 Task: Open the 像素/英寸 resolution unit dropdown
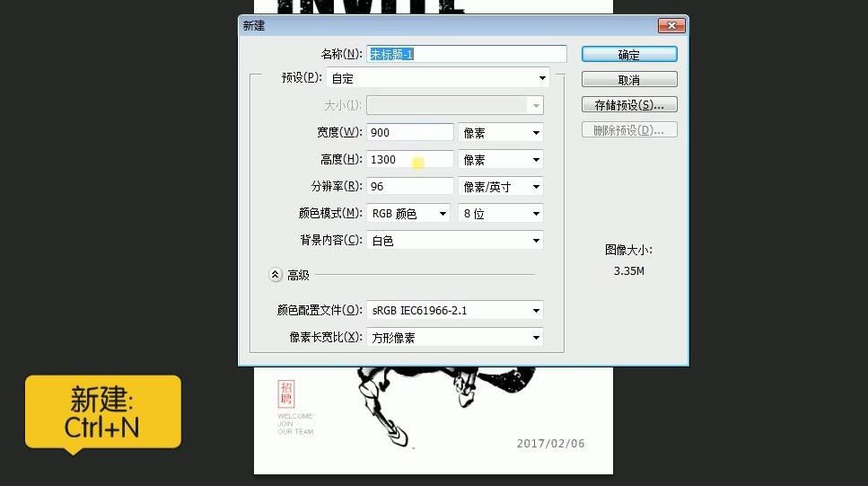(500, 187)
